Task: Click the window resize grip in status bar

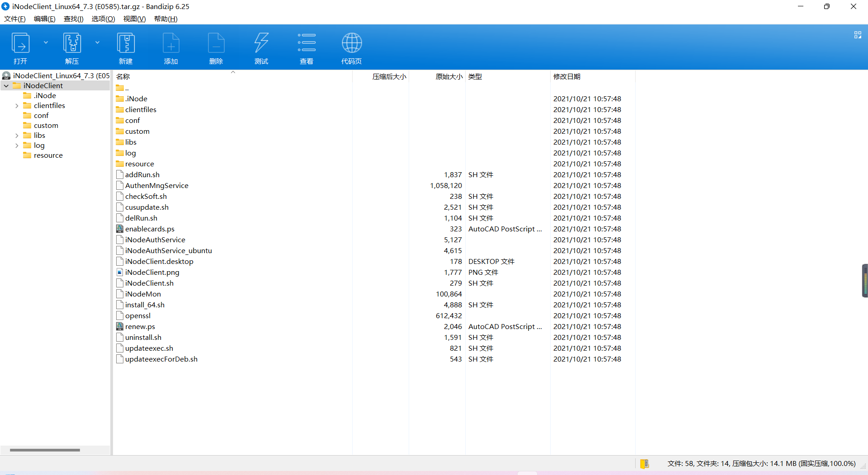Action: click(x=863, y=466)
